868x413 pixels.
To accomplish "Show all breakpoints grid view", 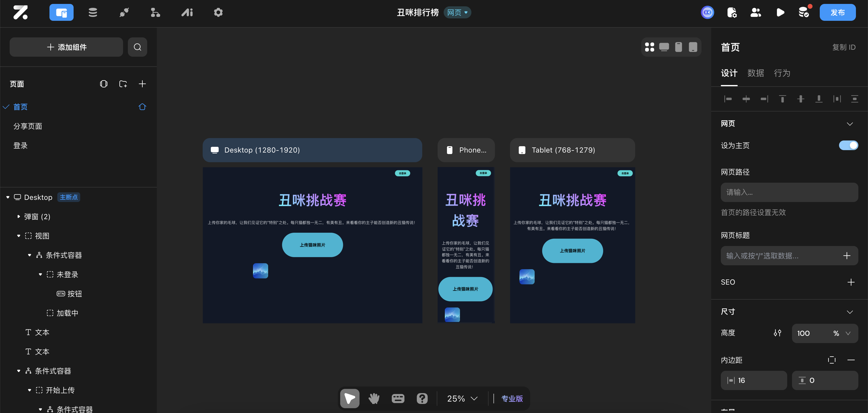I will pos(649,47).
